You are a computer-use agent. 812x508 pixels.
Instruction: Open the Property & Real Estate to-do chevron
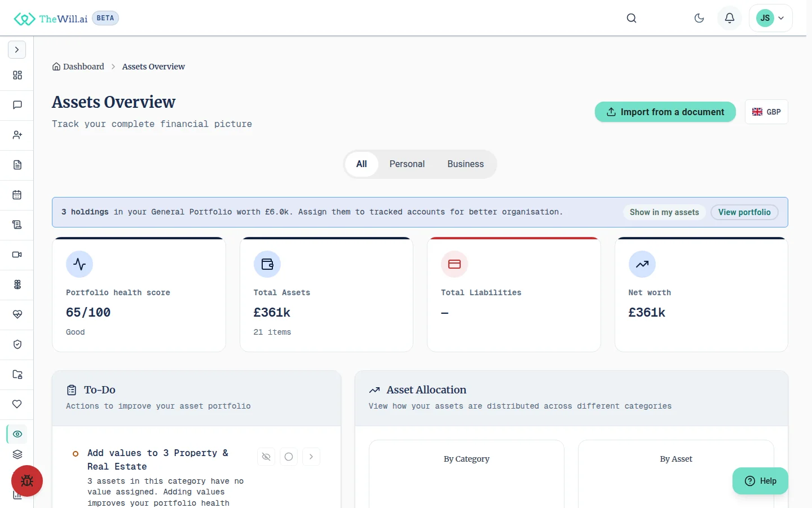pos(311,457)
